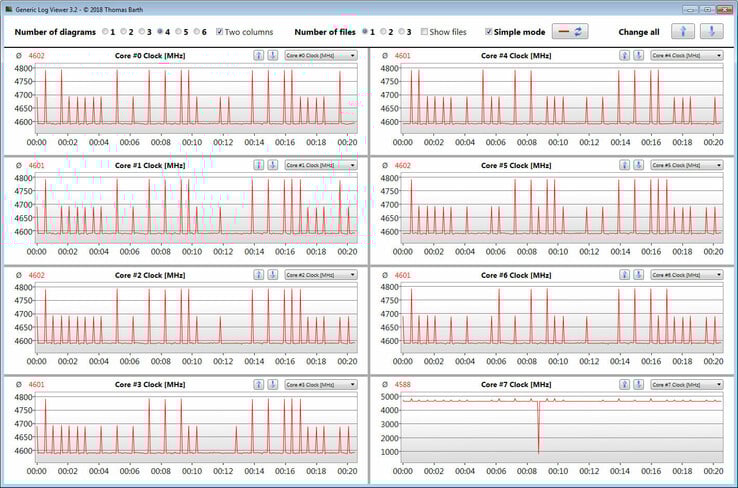The height and width of the screenshot is (488, 738).
Task: Click the Core #5 Clock line chart
Action: [562, 208]
